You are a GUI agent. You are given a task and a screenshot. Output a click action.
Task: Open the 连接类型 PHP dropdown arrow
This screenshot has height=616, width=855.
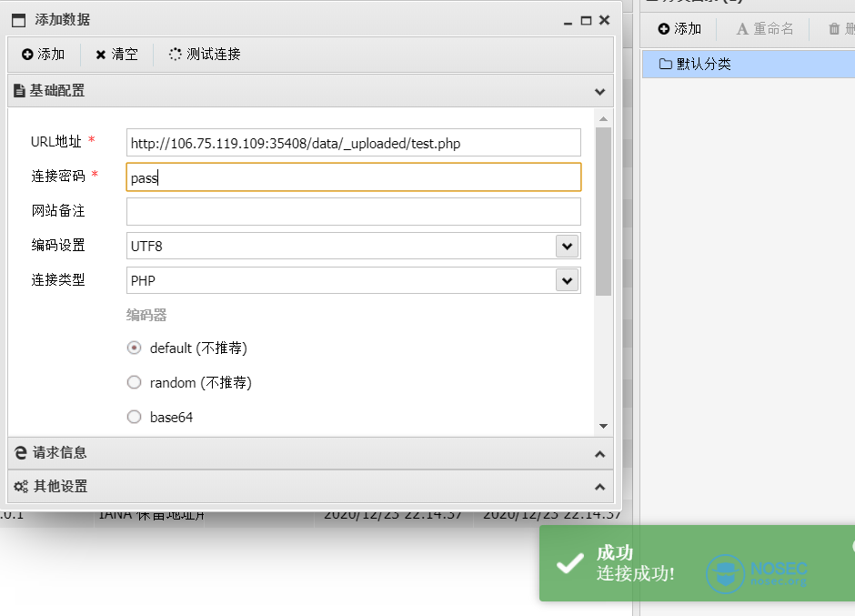tap(567, 280)
